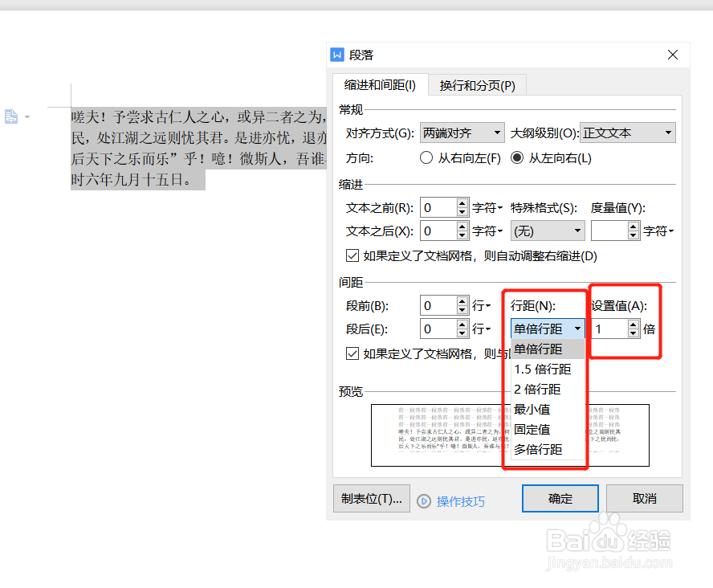Image resolution: width=713 pixels, height=588 pixels.
Task: Click the WPS logo in the 段落 dialog title
Action: click(x=337, y=55)
